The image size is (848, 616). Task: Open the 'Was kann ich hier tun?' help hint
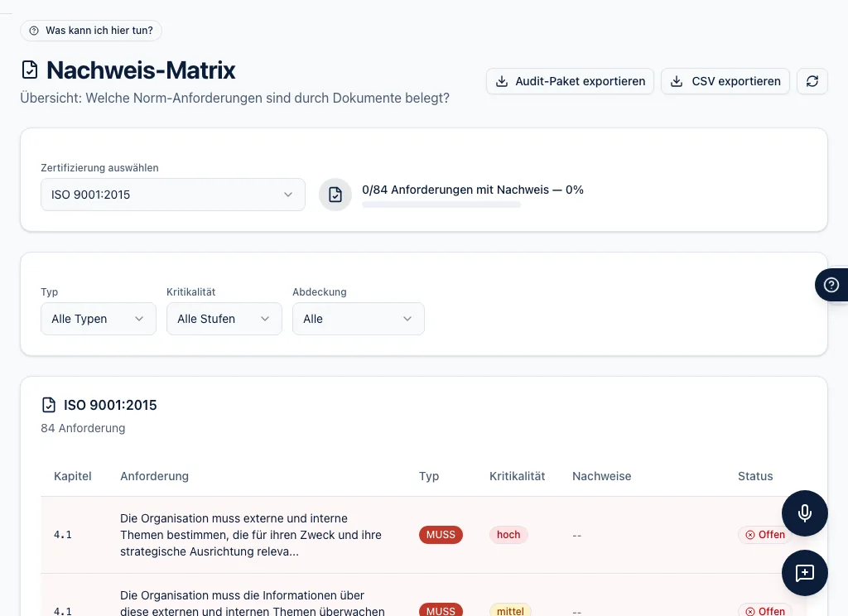[x=91, y=31]
